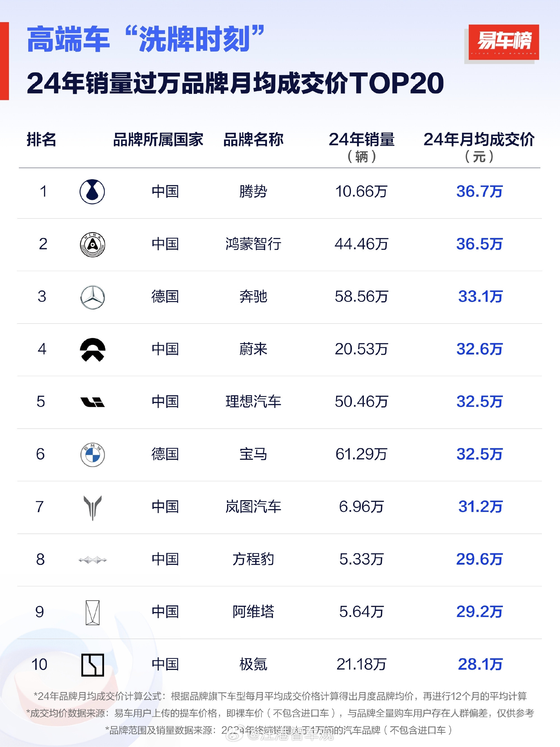Image resolution: width=560 pixels, height=747 pixels.
Task: Select the sales value 50.46万
Action: 361,402
